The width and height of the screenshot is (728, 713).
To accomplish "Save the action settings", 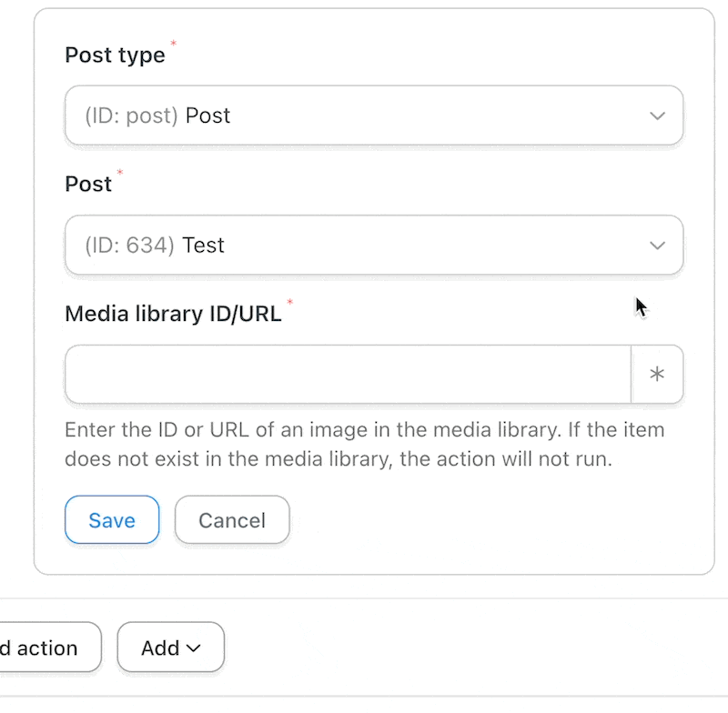I will 112,519.
